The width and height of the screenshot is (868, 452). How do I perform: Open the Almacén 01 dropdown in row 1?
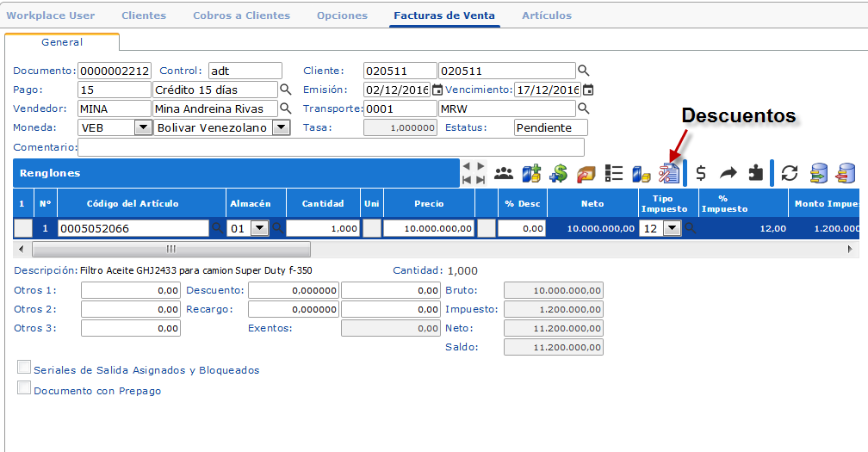pyautogui.click(x=260, y=228)
